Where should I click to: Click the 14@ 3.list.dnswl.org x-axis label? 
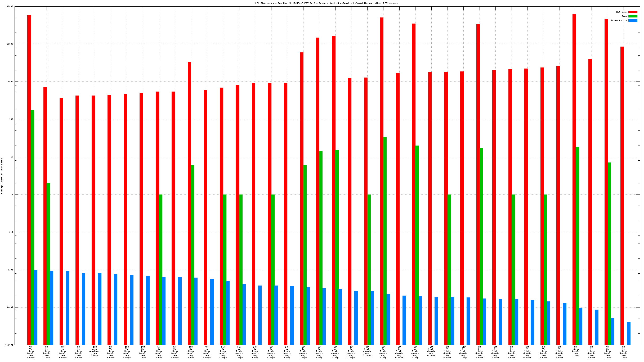pos(143,352)
